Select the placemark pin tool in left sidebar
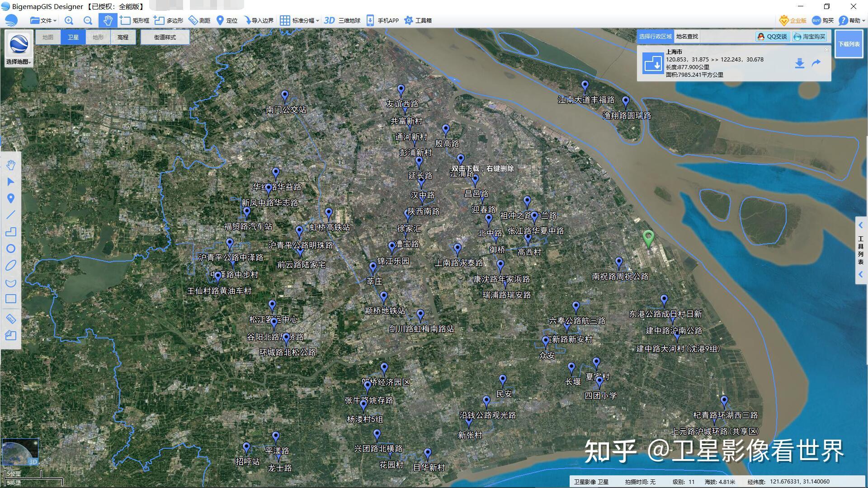 click(11, 198)
